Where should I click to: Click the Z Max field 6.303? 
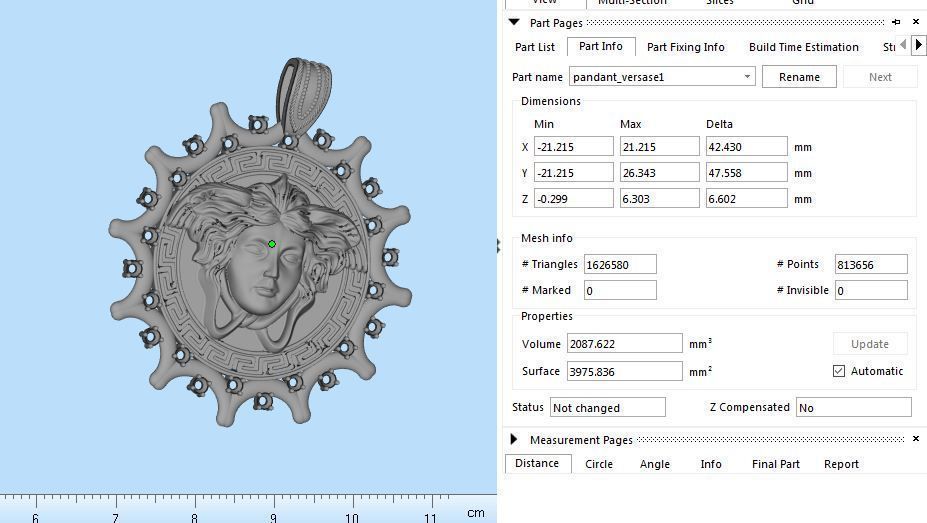point(659,199)
